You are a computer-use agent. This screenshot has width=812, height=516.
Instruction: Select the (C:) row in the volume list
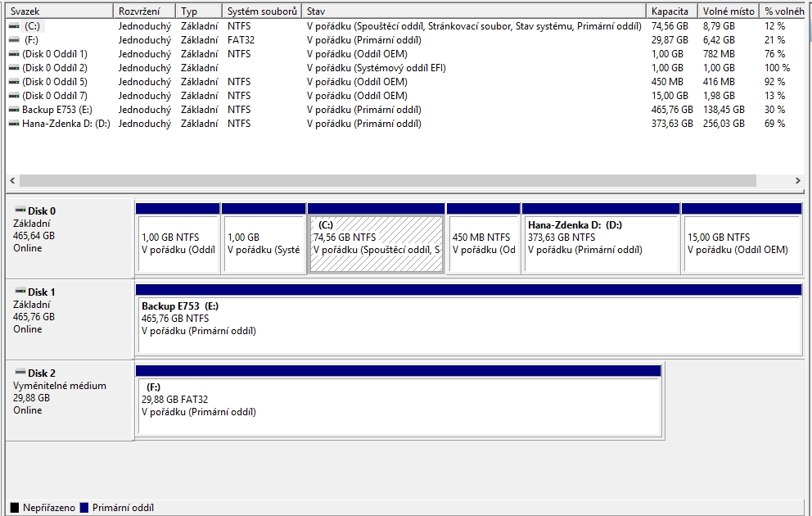(406, 26)
